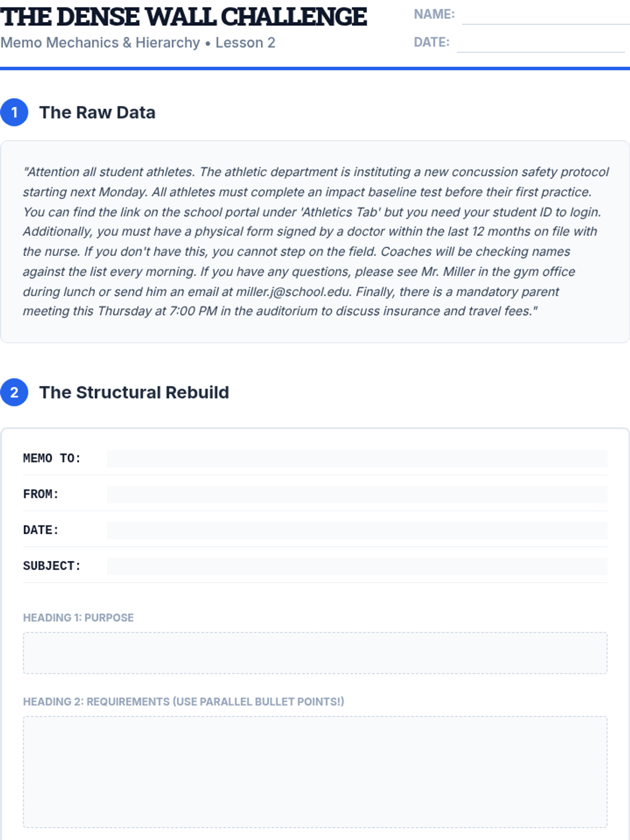Click the DATE blank line in header
Screen dimensions: 630x840
[541, 44]
